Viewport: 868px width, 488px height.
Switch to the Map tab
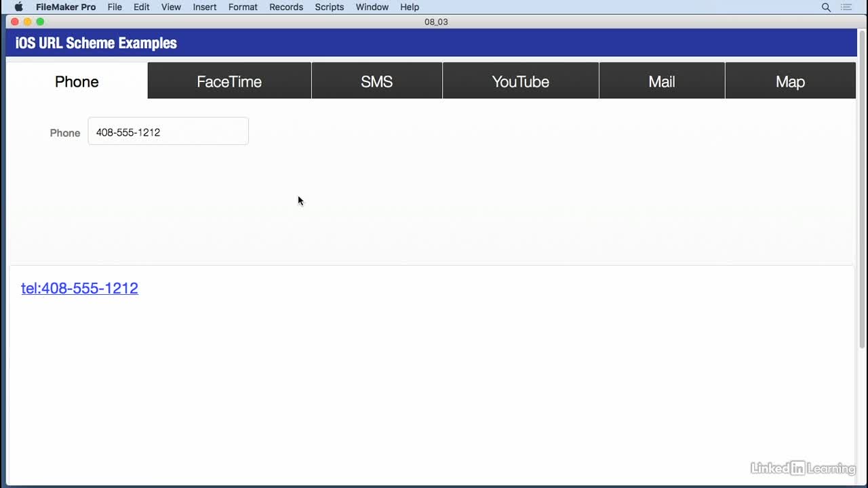point(790,81)
